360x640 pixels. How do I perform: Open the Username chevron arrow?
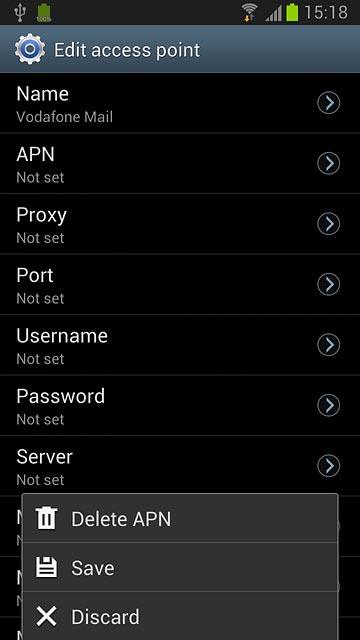pyautogui.click(x=328, y=344)
